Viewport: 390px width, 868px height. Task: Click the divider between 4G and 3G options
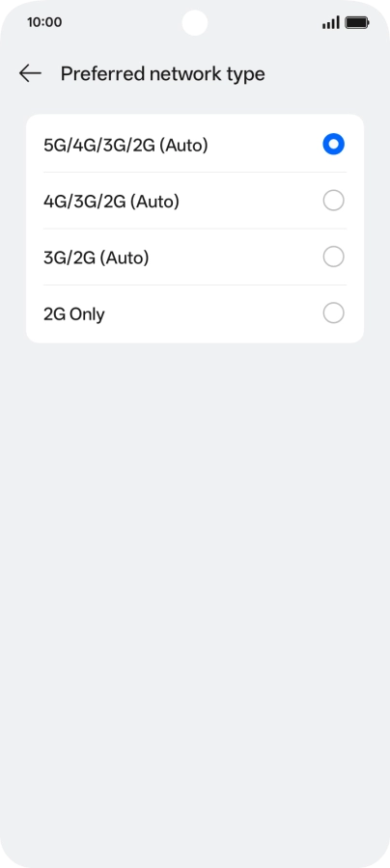pos(195,229)
